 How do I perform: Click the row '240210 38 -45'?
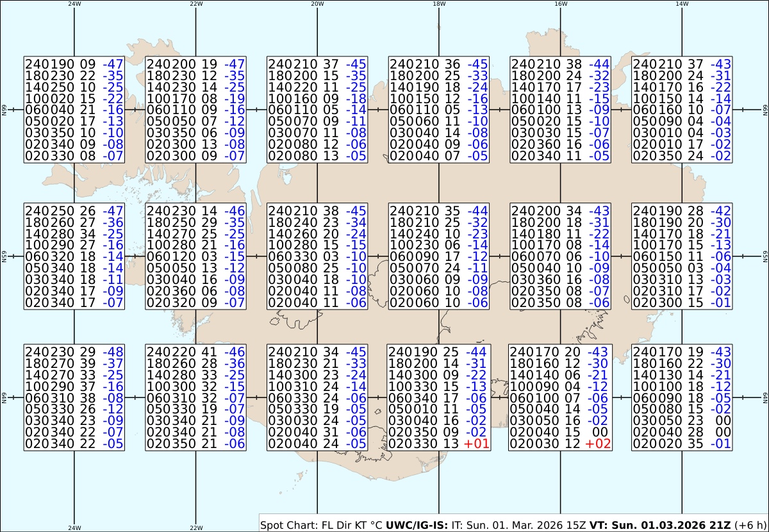tap(317, 211)
